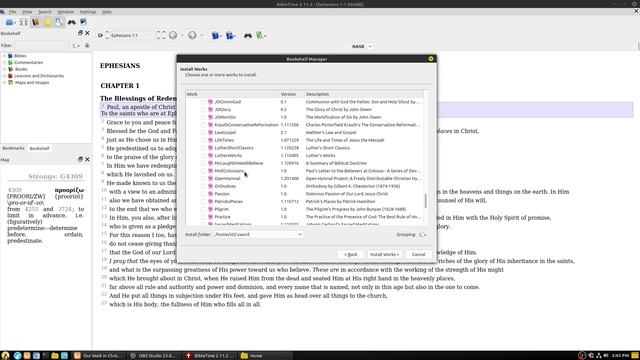
Task: Sort list by the Version column header
Action: (291, 94)
